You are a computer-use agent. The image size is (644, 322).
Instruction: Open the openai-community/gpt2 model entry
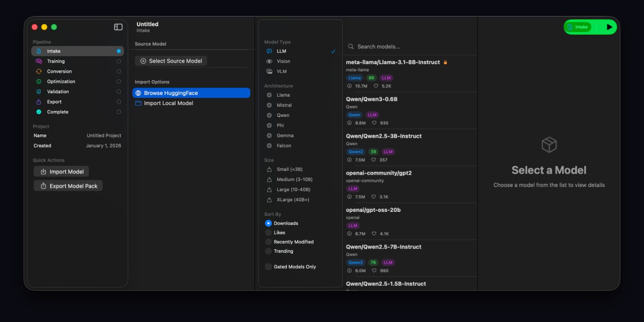pos(410,185)
